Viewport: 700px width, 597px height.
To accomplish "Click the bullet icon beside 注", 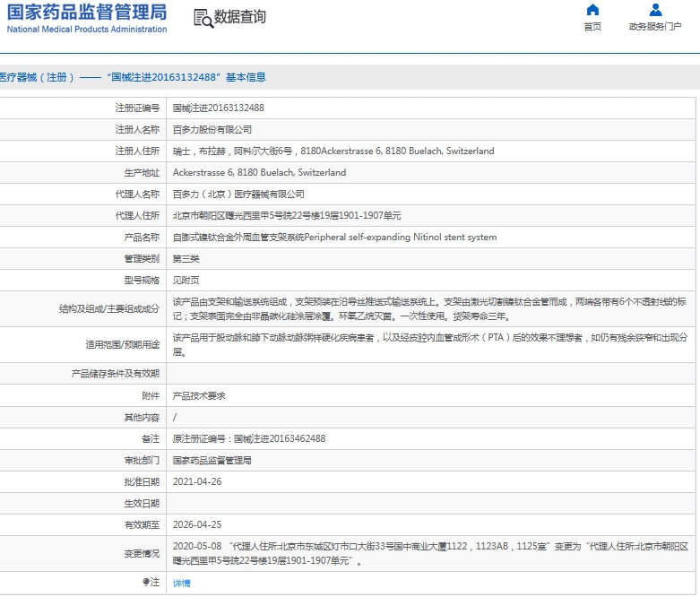I will pyautogui.click(x=146, y=583).
